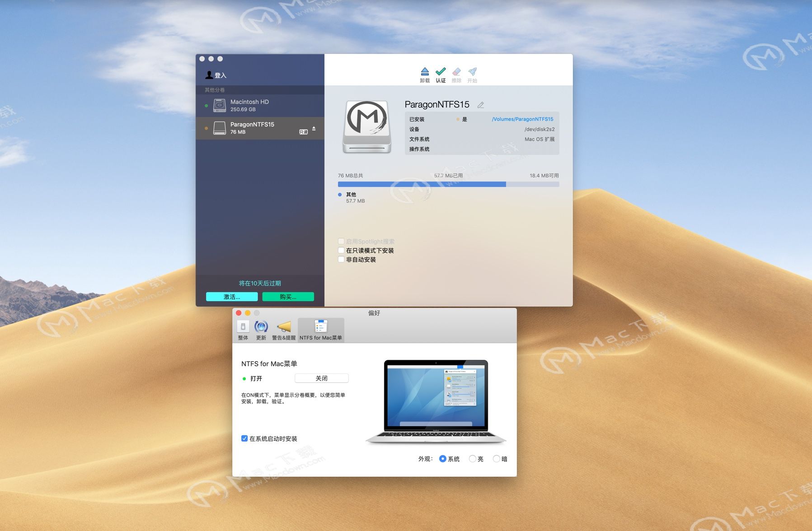Image resolution: width=812 pixels, height=531 pixels.
Task: Open Alerts & Reminders (警告&提醒) tab
Action: (x=284, y=330)
